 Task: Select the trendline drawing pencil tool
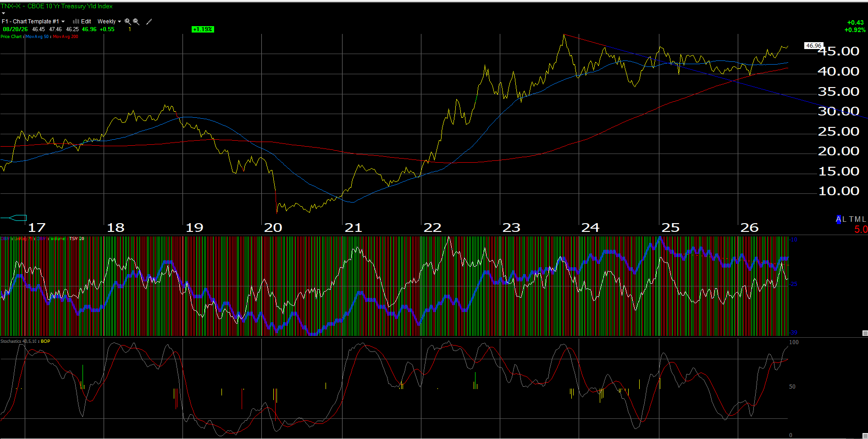pos(149,22)
